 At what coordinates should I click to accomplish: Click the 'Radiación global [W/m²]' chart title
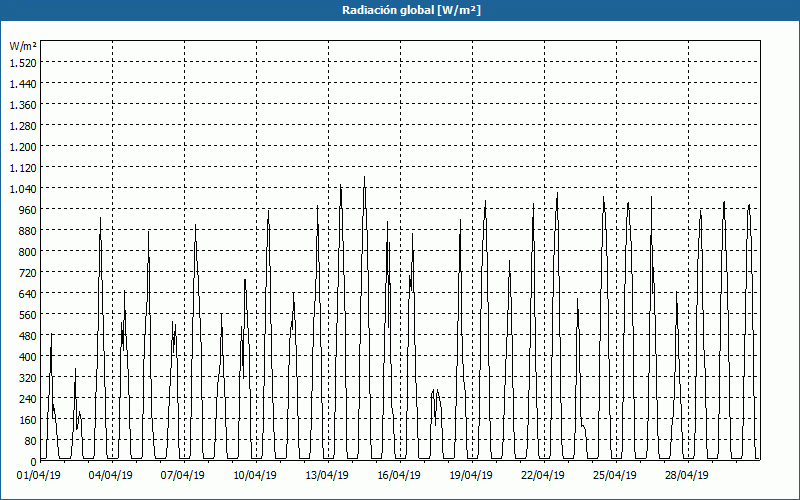(x=411, y=10)
